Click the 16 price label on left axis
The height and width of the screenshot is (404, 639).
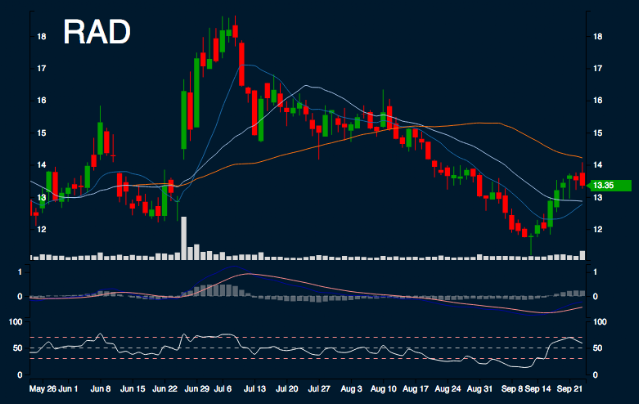pyautogui.click(x=42, y=100)
